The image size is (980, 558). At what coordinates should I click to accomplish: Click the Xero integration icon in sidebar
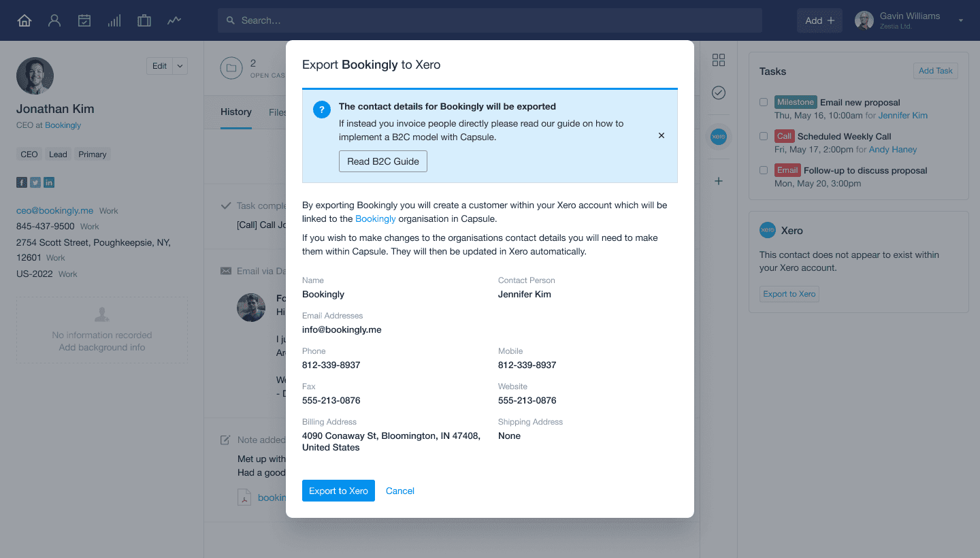(x=719, y=137)
